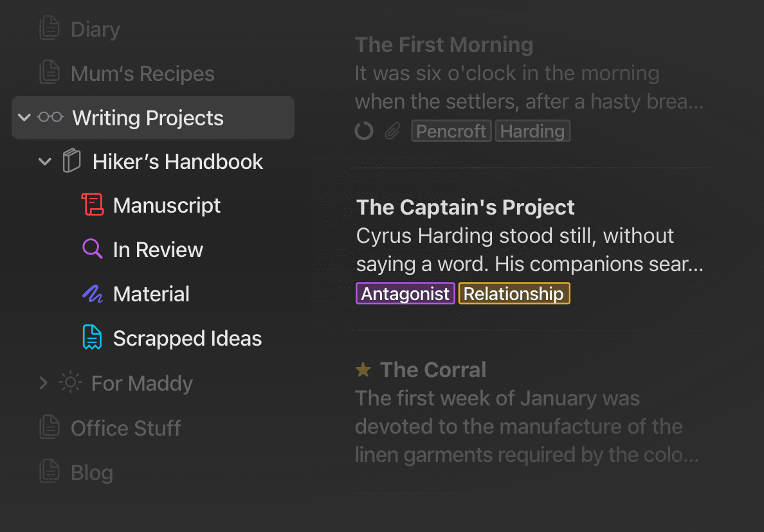
Task: Click the circular progress goal indicator
Action: tap(364, 132)
